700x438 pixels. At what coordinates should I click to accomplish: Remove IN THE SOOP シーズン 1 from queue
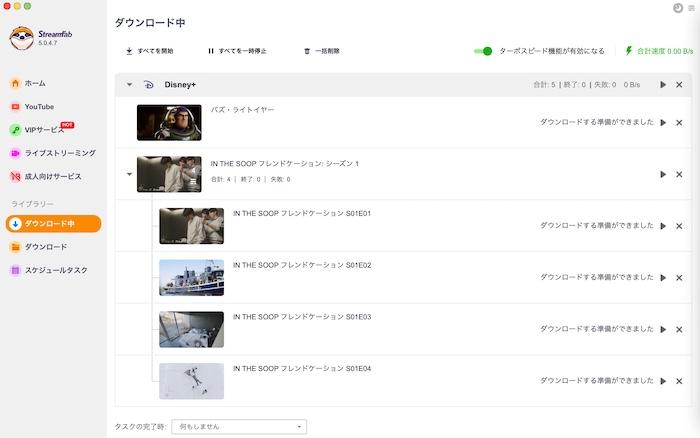(x=679, y=174)
